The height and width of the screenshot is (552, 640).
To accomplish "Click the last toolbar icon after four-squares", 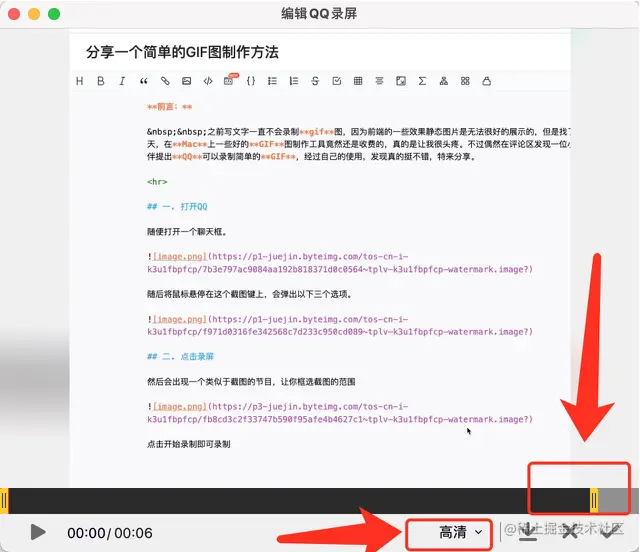I will pyautogui.click(x=487, y=81).
